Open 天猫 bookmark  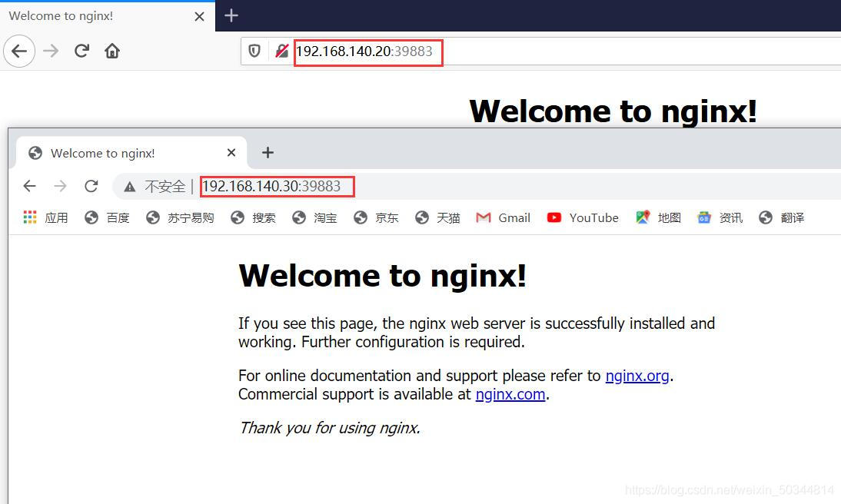[x=437, y=217]
